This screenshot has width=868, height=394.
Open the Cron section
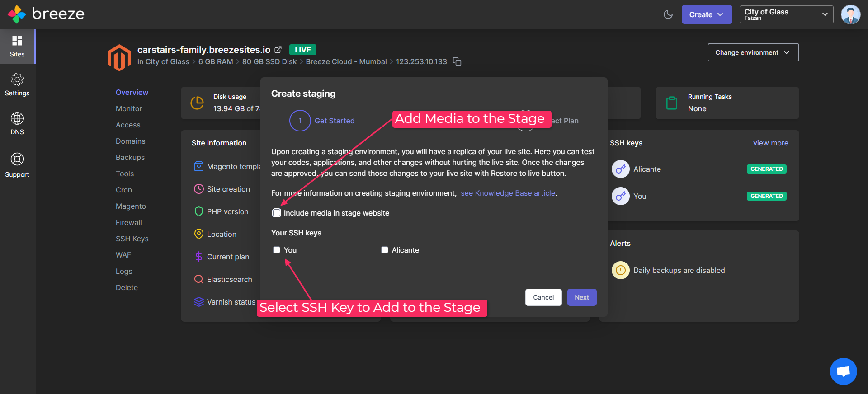pyautogui.click(x=124, y=190)
